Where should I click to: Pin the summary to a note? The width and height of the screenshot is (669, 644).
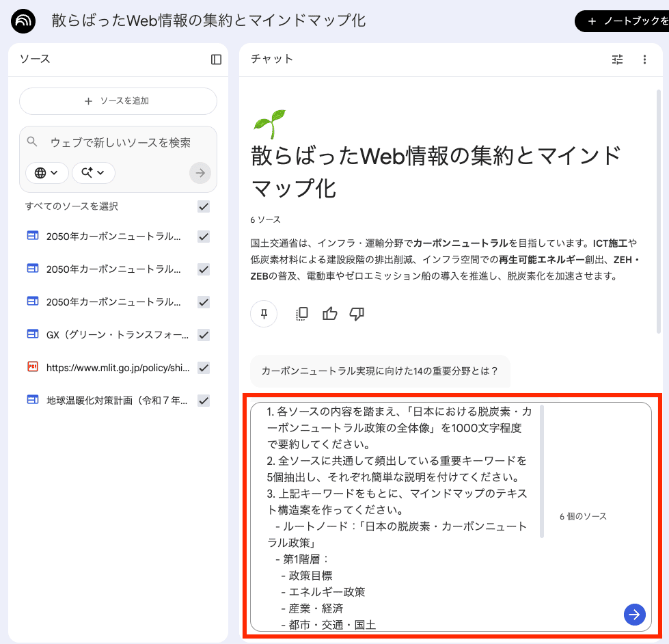click(264, 314)
